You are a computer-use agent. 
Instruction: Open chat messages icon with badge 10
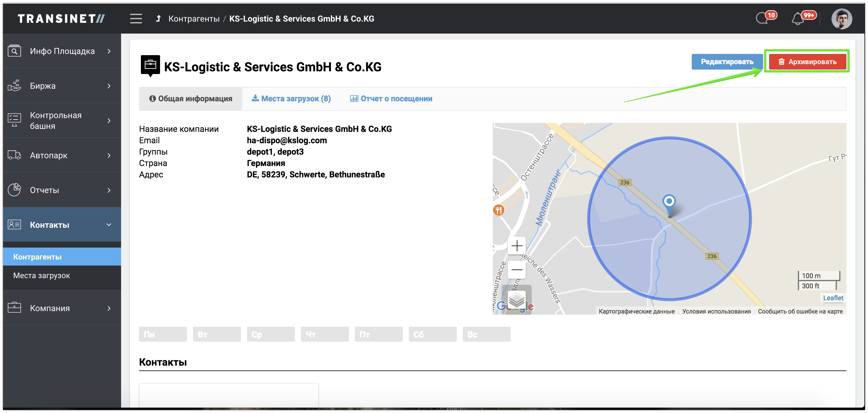pyautogui.click(x=762, y=19)
